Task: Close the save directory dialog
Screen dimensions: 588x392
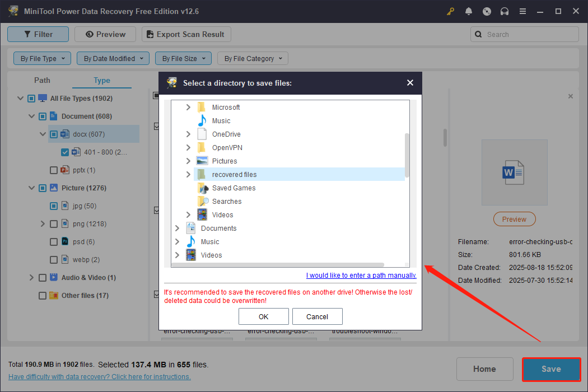Action: [410, 82]
